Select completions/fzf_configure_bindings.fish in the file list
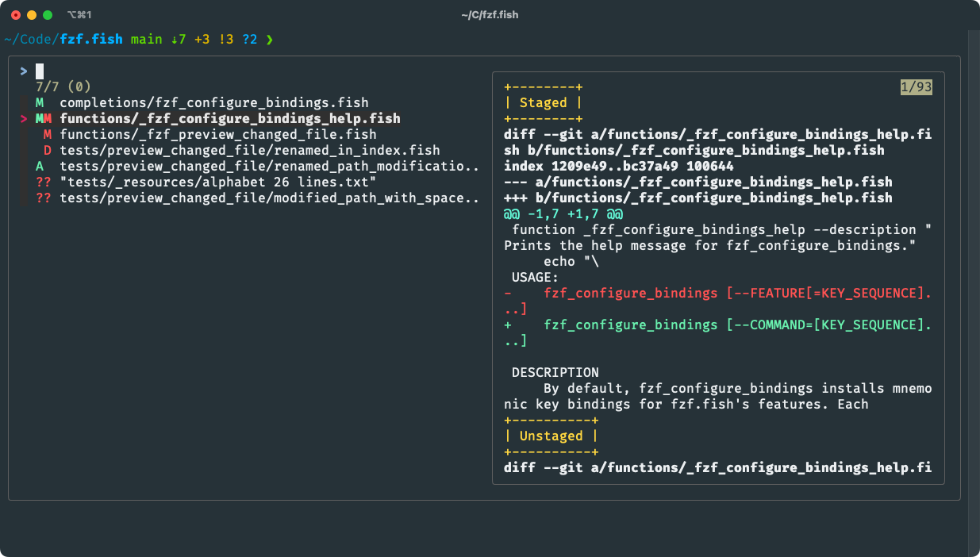The width and height of the screenshot is (980, 557). pos(213,102)
